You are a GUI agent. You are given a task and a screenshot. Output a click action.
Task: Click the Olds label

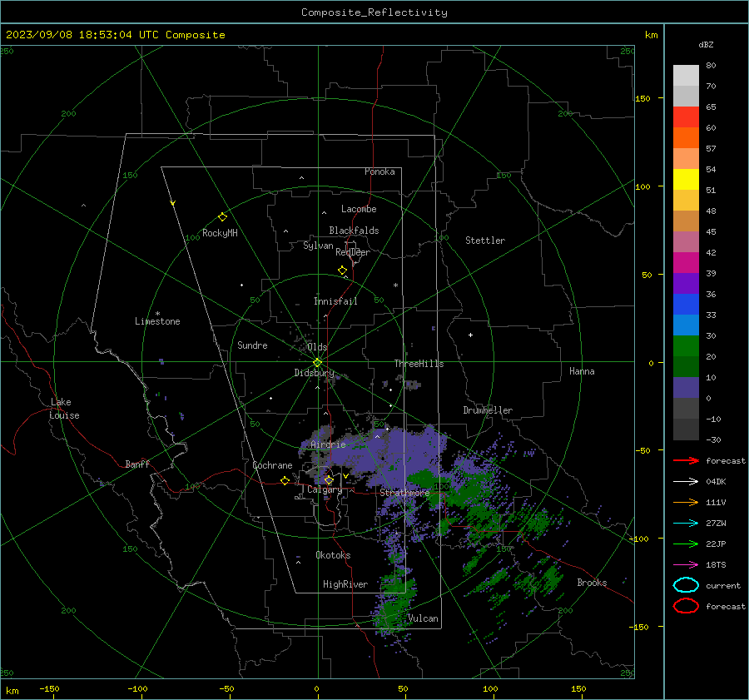tap(317, 347)
